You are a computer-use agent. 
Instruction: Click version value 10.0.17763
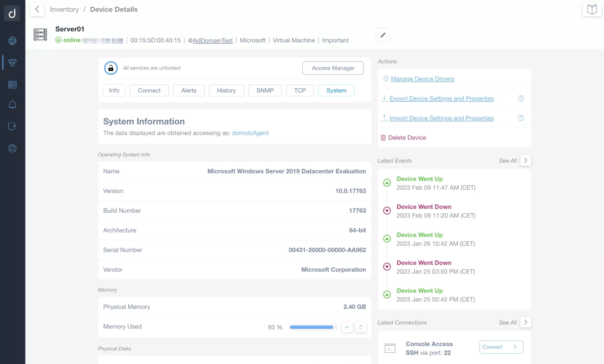(351, 191)
